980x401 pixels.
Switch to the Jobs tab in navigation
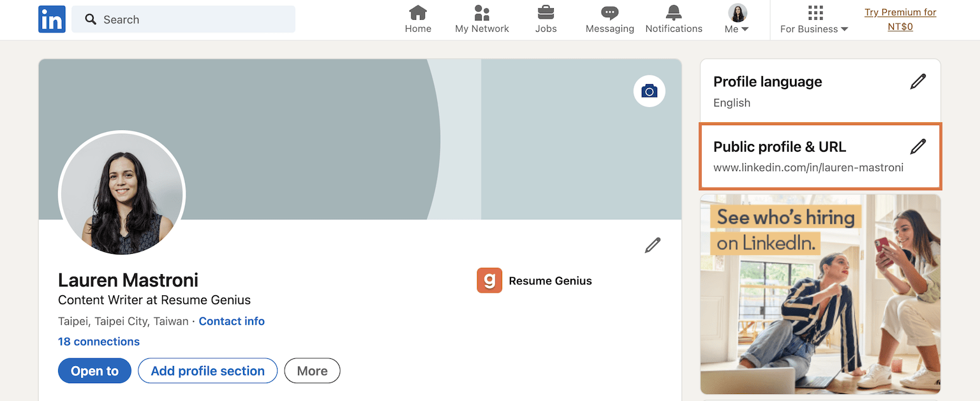(546, 18)
